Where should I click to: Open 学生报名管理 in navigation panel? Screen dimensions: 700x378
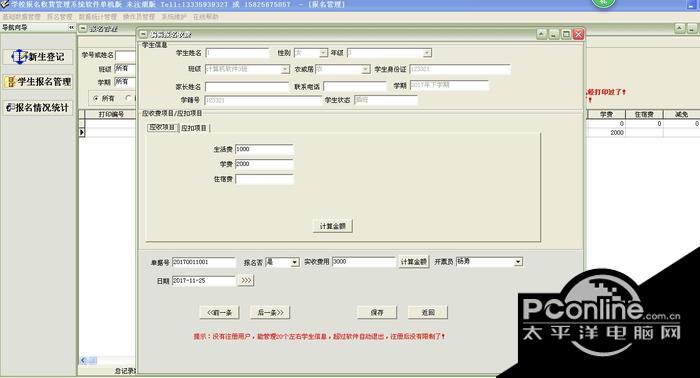point(38,82)
